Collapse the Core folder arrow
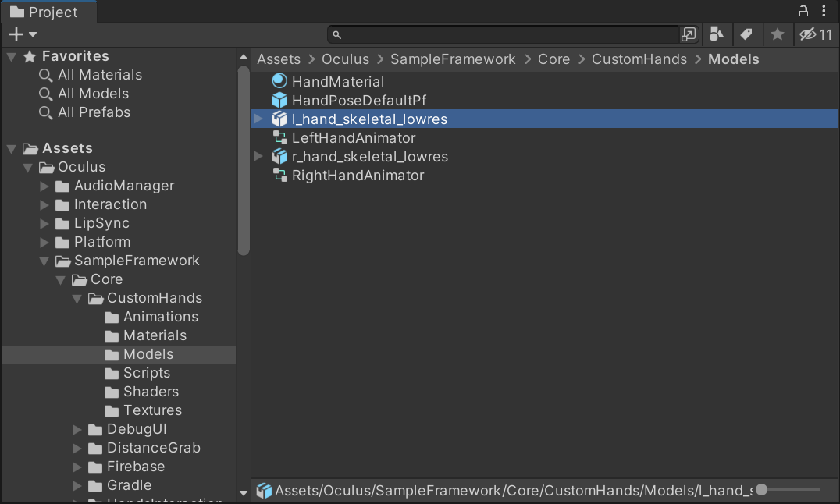Image resolution: width=840 pixels, height=504 pixels. (61, 279)
